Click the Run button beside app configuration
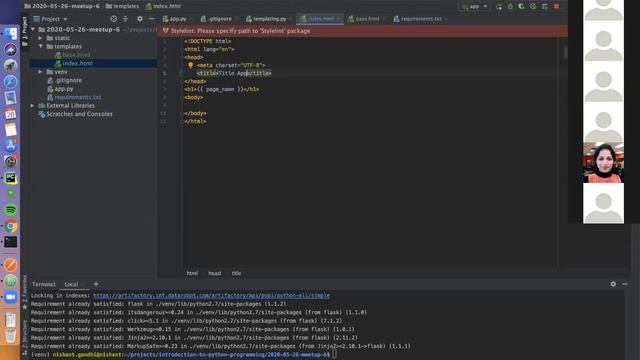The height and width of the screenshot is (360, 640). coord(499,7)
